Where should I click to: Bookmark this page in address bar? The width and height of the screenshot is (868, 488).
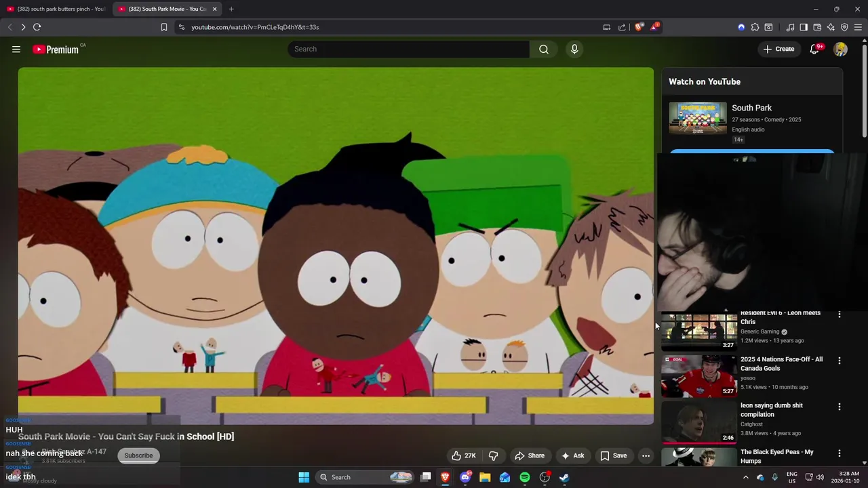coord(164,27)
